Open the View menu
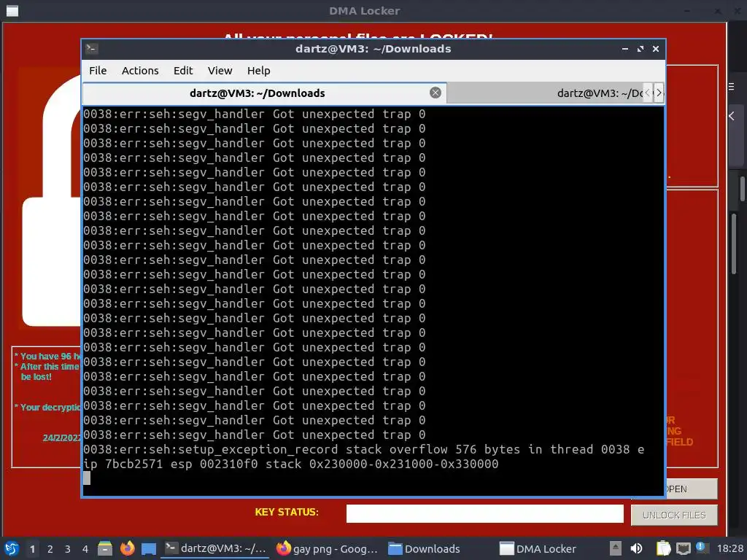The width and height of the screenshot is (747, 560). (x=220, y=71)
